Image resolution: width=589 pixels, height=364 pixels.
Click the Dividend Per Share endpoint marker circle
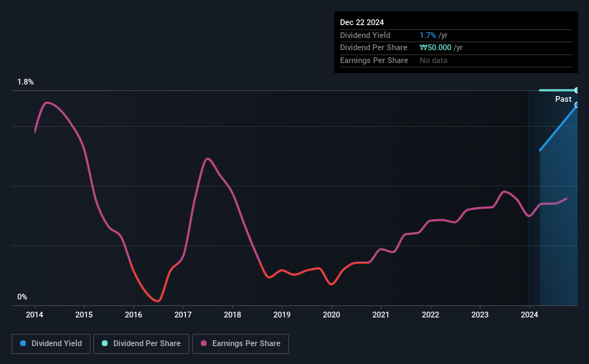pyautogui.click(x=576, y=90)
